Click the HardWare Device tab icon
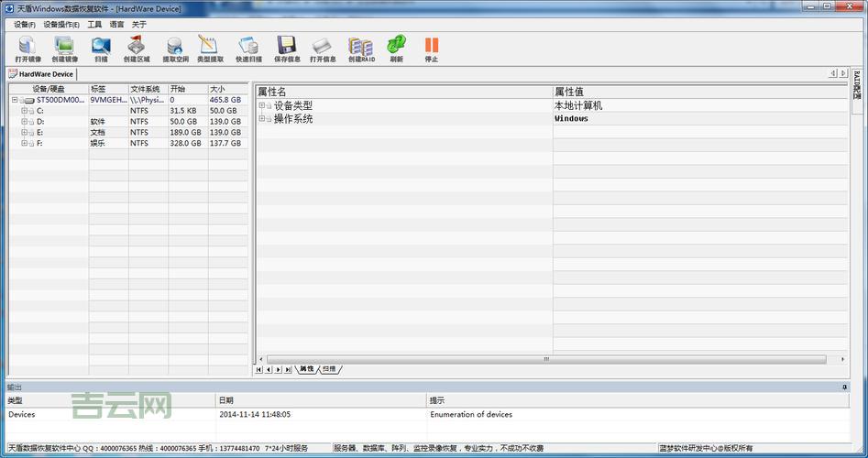 [13, 73]
